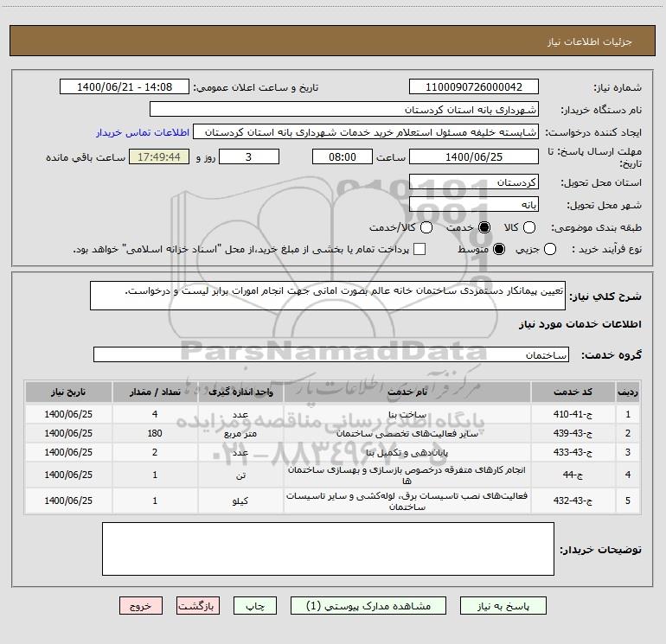Click the کد خدمت column header
The height and width of the screenshot is (644, 666).
point(573,392)
